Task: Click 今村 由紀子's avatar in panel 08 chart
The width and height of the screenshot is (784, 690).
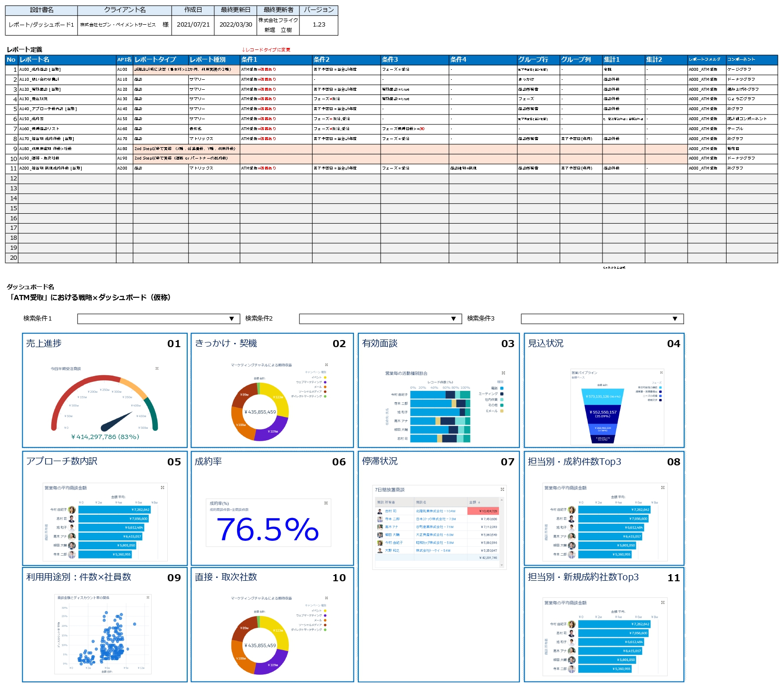Action: click(x=572, y=510)
